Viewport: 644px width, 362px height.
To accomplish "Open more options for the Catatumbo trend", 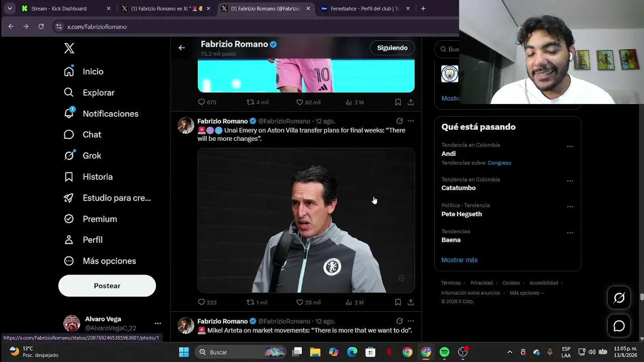I will 570,181.
